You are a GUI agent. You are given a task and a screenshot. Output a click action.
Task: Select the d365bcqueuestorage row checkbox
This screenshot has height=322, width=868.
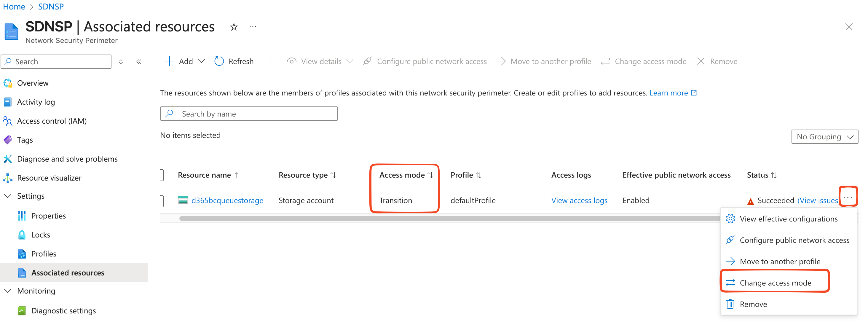click(162, 201)
